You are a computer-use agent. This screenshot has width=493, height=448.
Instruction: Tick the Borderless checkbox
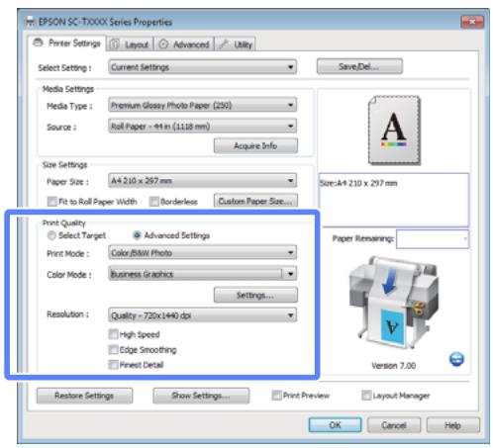pos(153,202)
